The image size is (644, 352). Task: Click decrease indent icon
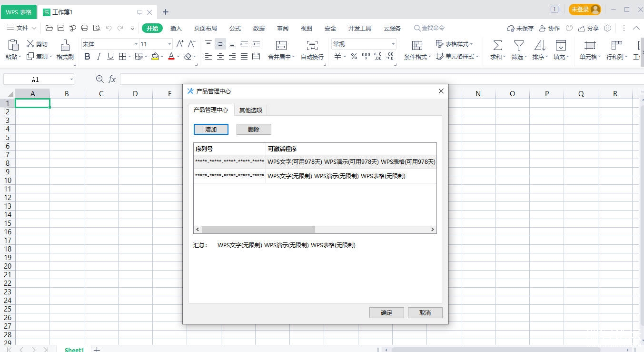point(244,44)
